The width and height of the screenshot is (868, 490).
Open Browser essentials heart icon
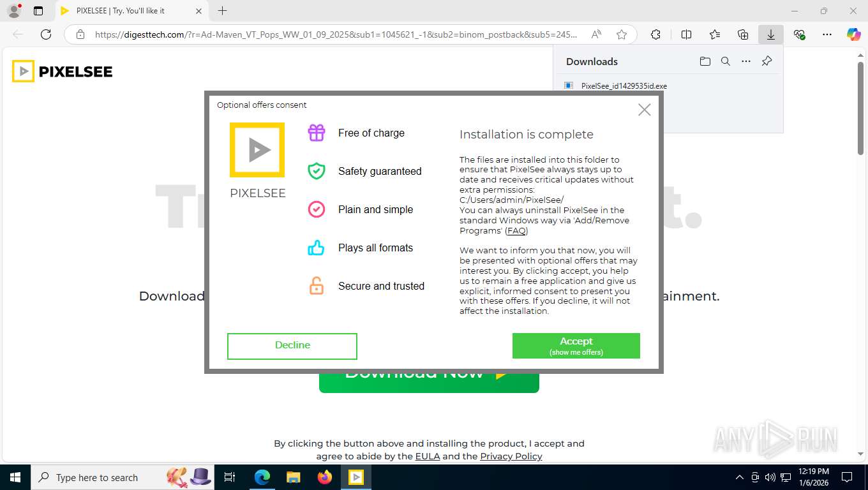[x=799, y=34]
